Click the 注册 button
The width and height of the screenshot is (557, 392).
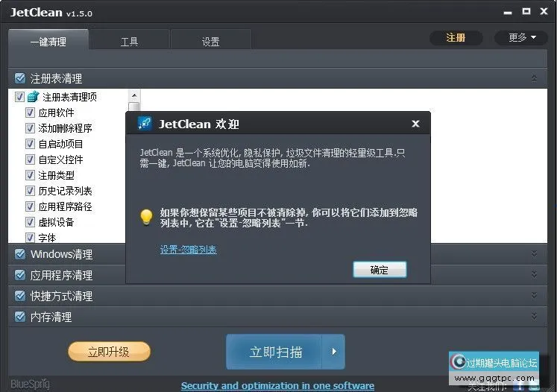point(456,38)
